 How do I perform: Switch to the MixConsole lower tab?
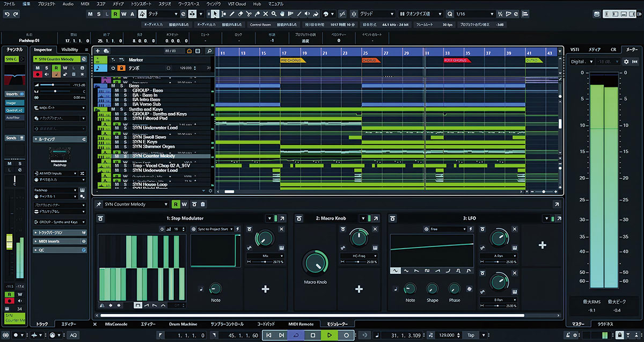[x=115, y=324]
